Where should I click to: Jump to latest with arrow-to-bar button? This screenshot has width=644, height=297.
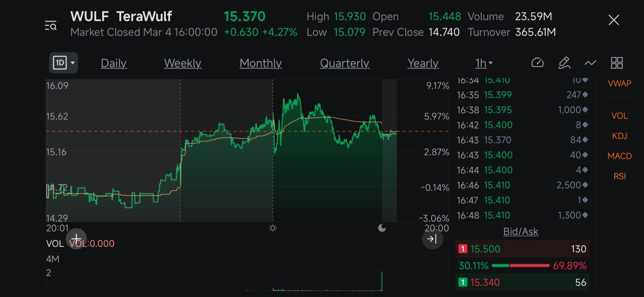432,239
